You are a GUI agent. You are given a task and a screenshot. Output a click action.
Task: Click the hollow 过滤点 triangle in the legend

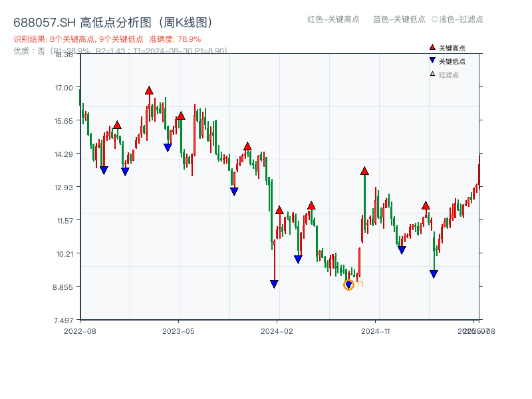(432, 74)
